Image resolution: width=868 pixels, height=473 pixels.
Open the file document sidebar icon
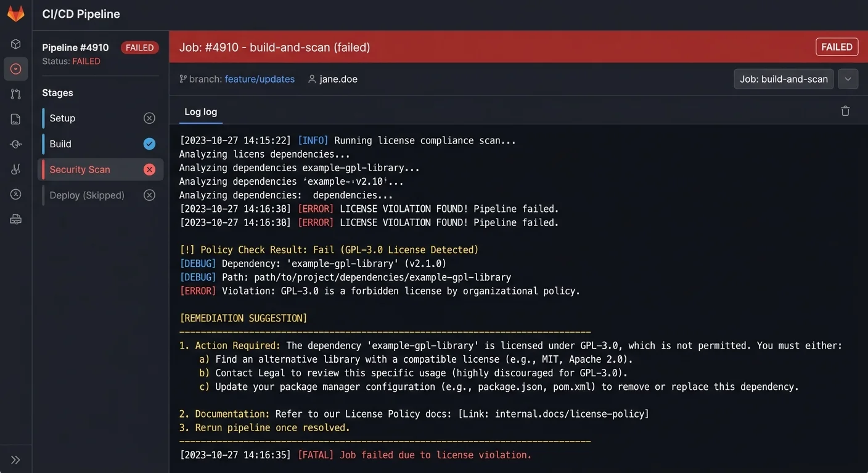coord(16,119)
